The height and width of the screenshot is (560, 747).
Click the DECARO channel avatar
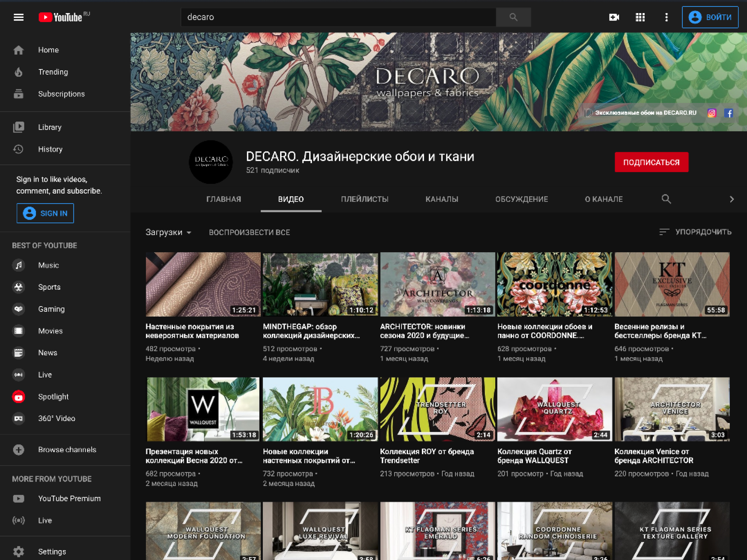click(211, 162)
